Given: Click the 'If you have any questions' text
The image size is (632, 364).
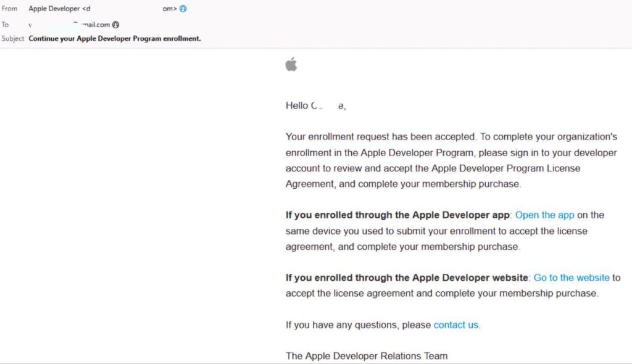Looking at the screenshot, I should 358,325.
